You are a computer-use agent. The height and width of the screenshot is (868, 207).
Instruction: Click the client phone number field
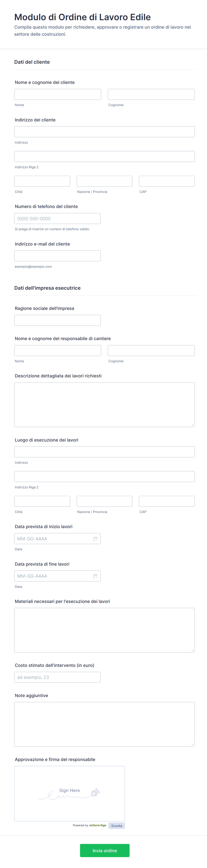(x=57, y=218)
